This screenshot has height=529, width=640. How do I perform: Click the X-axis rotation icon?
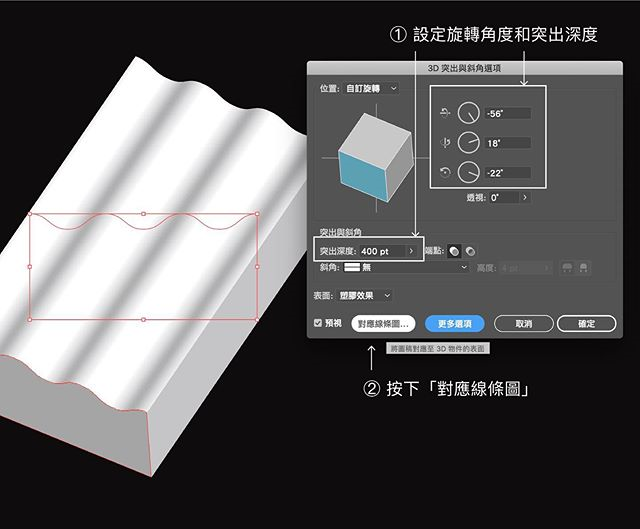445,113
